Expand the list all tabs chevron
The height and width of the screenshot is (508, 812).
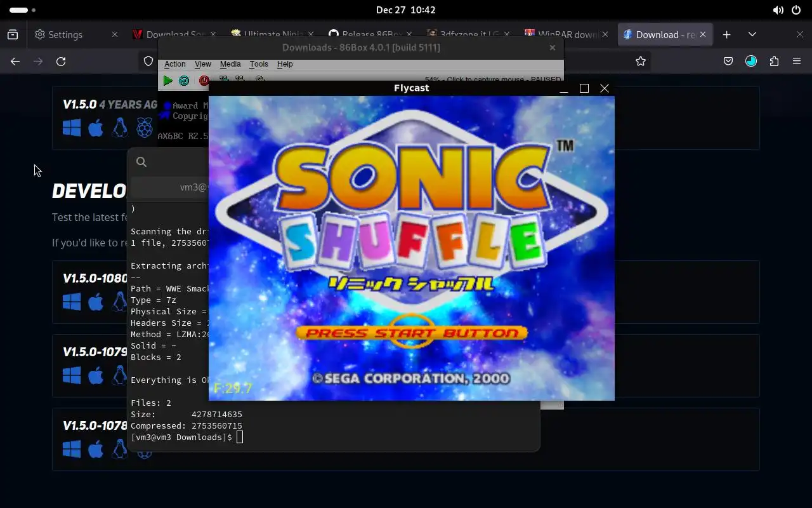coord(752,34)
